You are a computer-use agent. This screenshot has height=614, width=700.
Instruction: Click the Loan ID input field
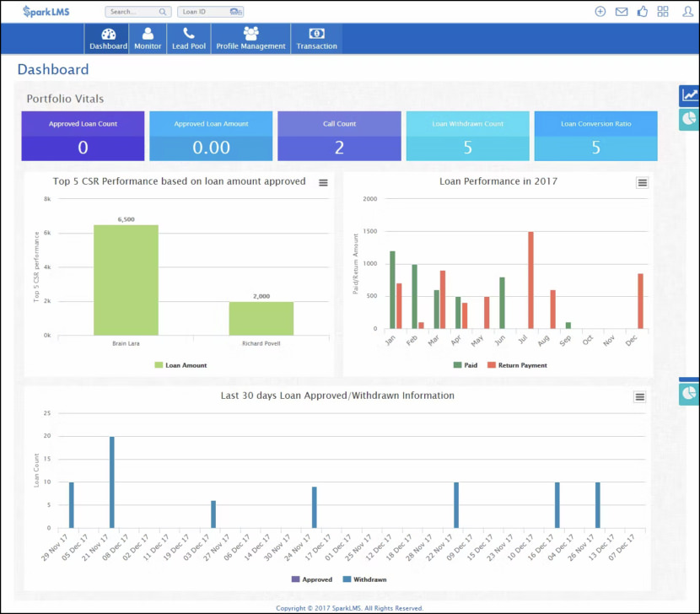pos(210,12)
